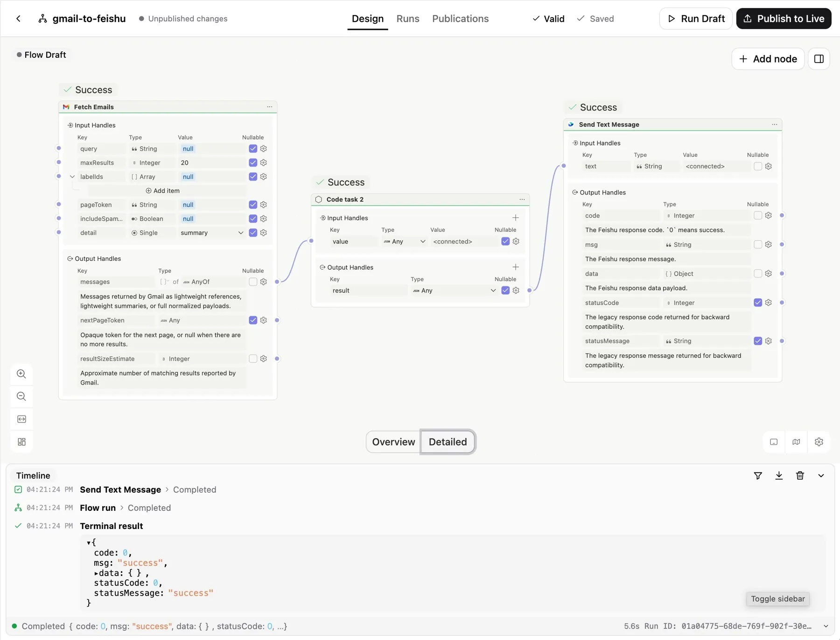The image size is (840, 640).
Task: Collapse the labelIds array expander
Action: (x=72, y=177)
